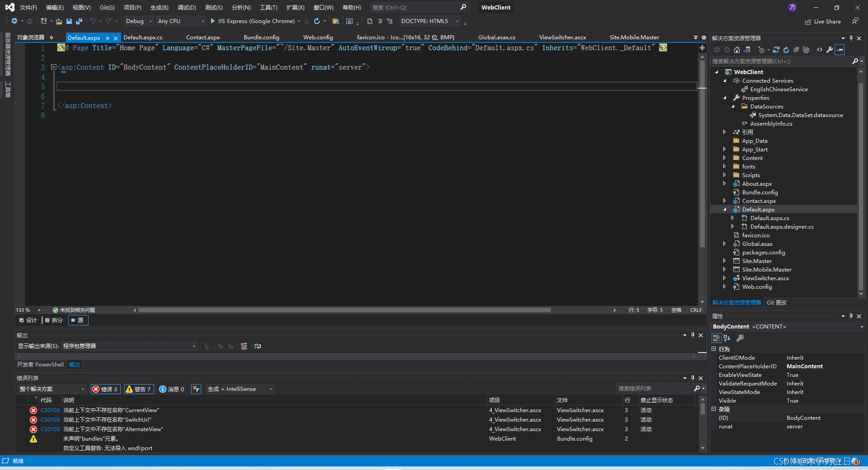Image resolution: width=868 pixels, height=470 pixels.
Task: Click the main search box (Ctrl+Q)
Action: 419,8
